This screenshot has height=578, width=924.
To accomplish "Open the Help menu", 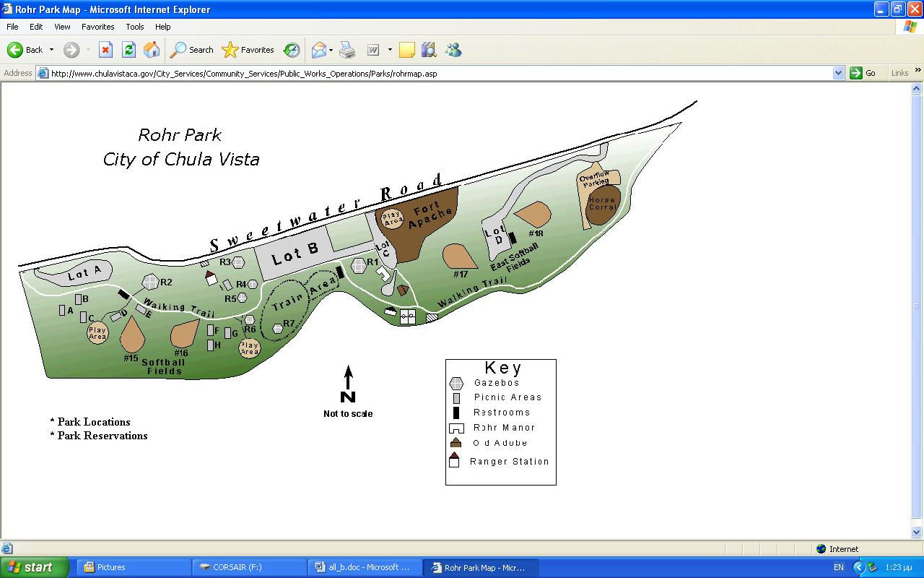I will (163, 27).
